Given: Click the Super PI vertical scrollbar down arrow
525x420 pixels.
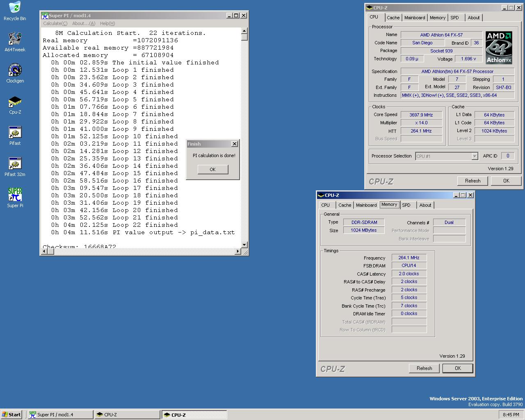Looking at the screenshot, I should (x=244, y=244).
